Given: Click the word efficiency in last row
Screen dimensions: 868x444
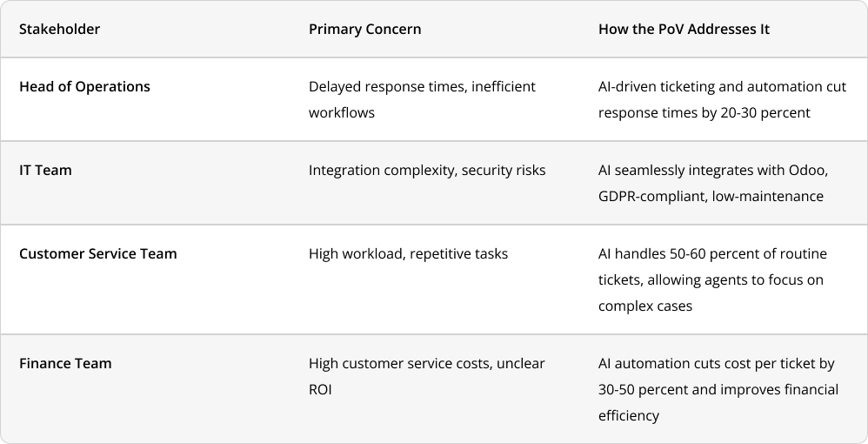Looking at the screenshot, I should tap(628, 416).
